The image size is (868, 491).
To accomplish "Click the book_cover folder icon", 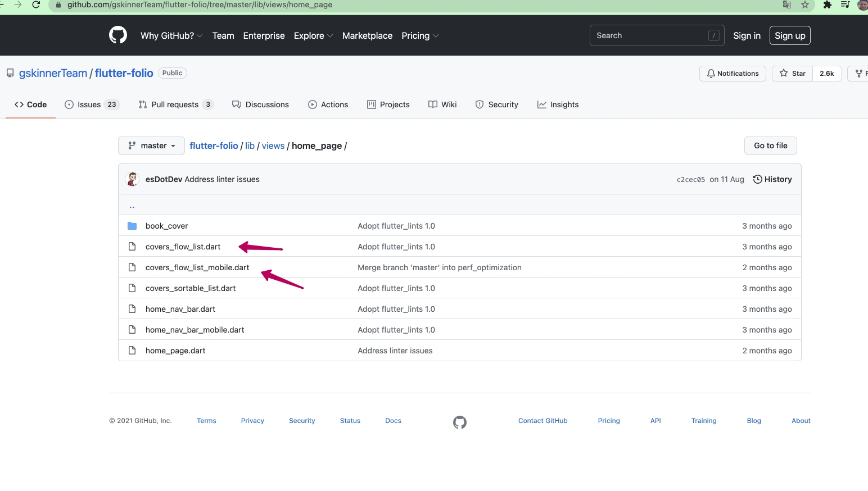I will coord(132,226).
